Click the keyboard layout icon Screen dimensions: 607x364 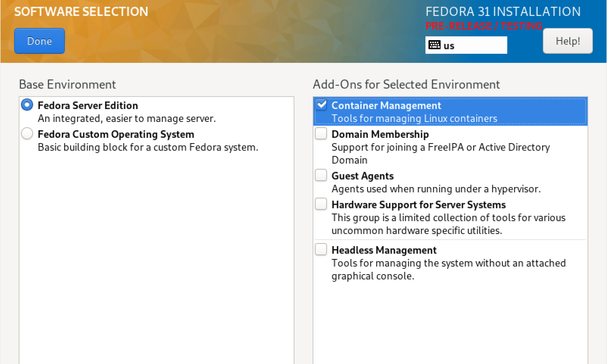click(x=434, y=45)
